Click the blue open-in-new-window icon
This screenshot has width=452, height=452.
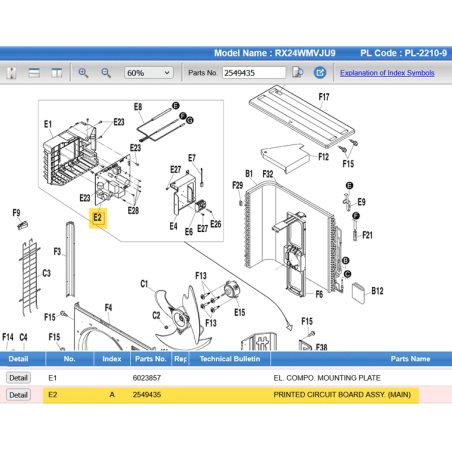click(x=320, y=72)
